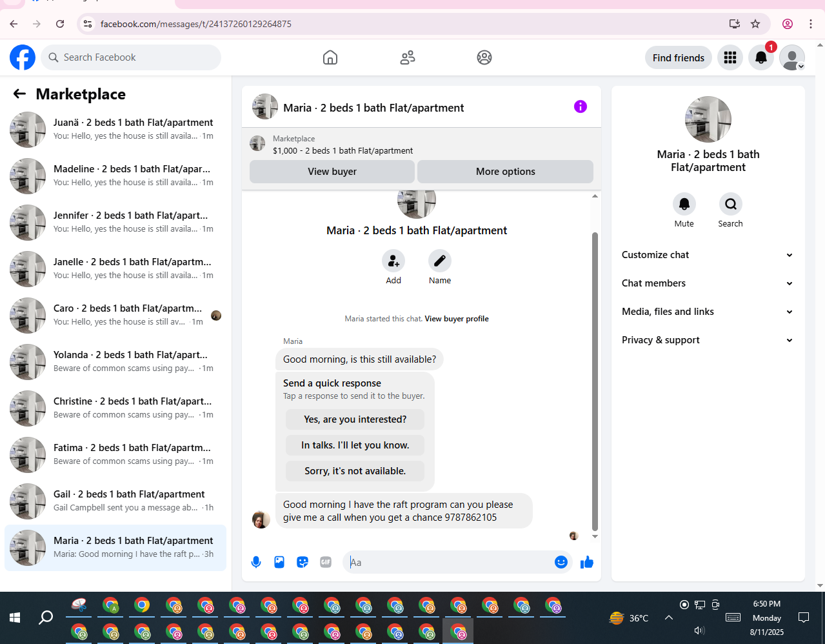Viewport: 825px width, 644px height.
Task: Click the View buyer button
Action: (332, 172)
